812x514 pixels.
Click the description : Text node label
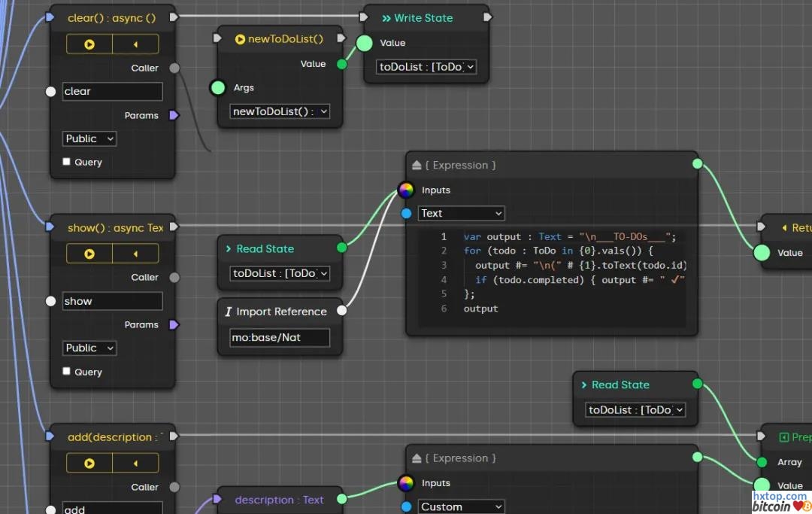[x=279, y=500]
